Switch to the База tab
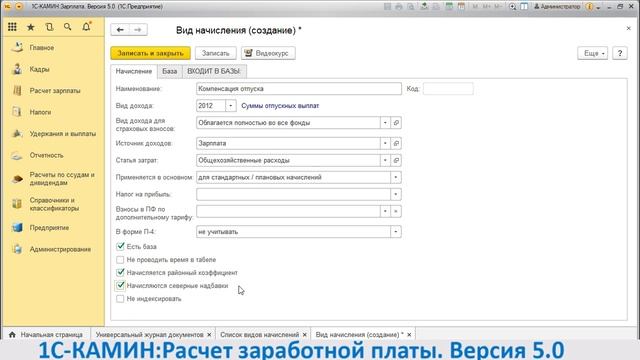Viewport: 640px width, 360px height. coord(170,71)
